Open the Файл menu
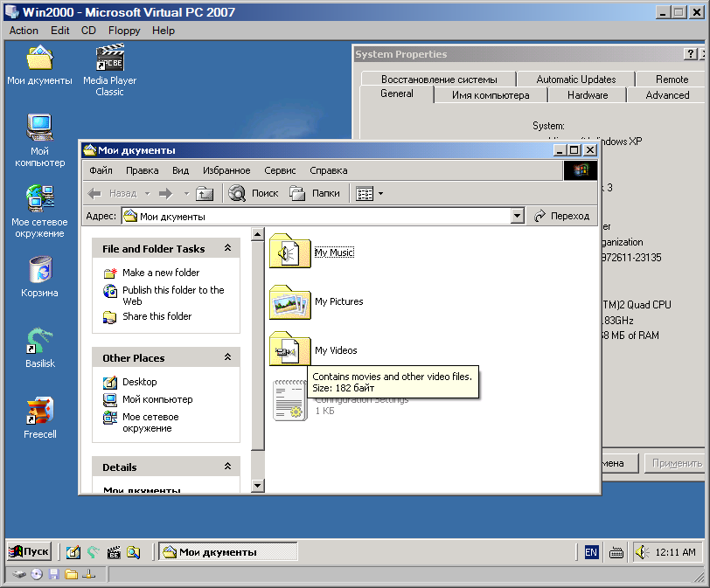This screenshot has width=710, height=588. pyautogui.click(x=101, y=170)
